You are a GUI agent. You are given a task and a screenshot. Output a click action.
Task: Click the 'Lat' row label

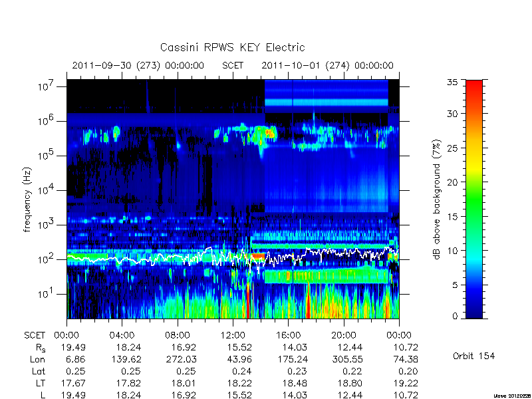point(39,371)
